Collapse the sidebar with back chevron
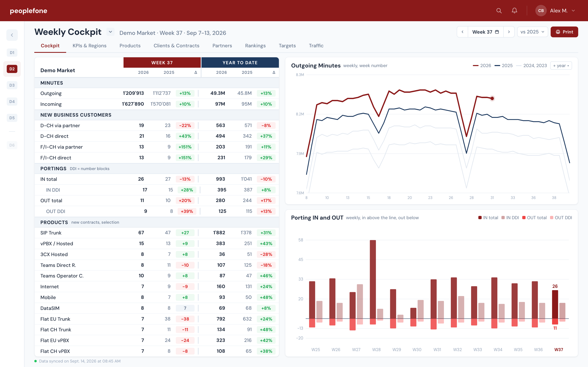This screenshot has height=367, width=588. click(x=12, y=35)
